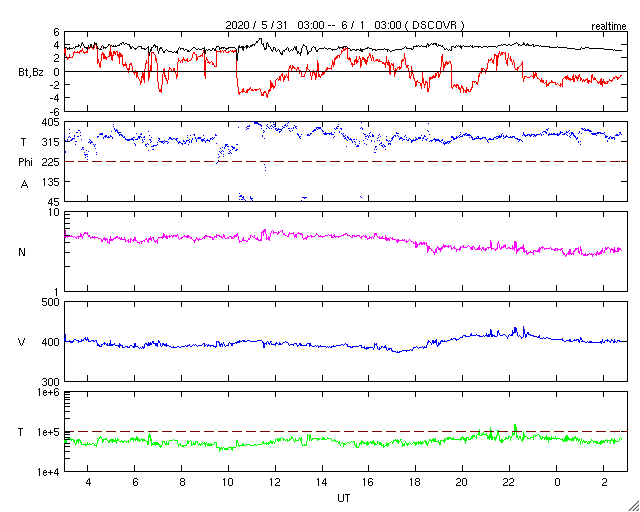640x512 pixels.
Task: Click the plot title date range text
Action: tap(344, 25)
